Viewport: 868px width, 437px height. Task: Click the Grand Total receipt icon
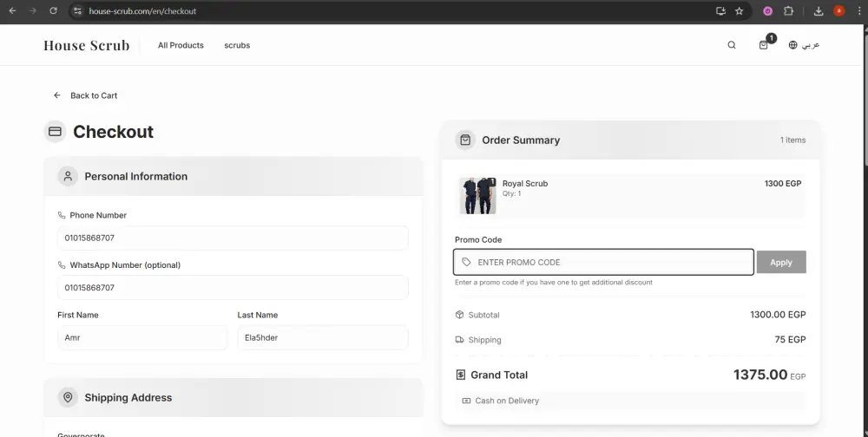pos(461,375)
